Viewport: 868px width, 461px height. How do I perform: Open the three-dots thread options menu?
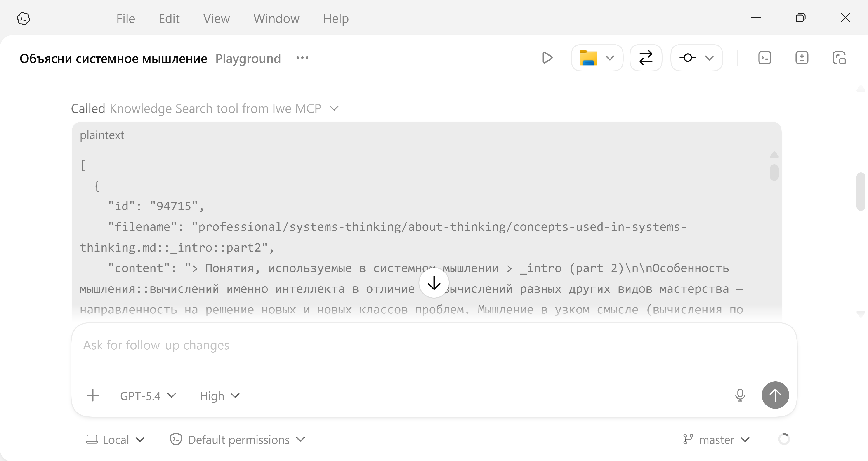point(302,58)
